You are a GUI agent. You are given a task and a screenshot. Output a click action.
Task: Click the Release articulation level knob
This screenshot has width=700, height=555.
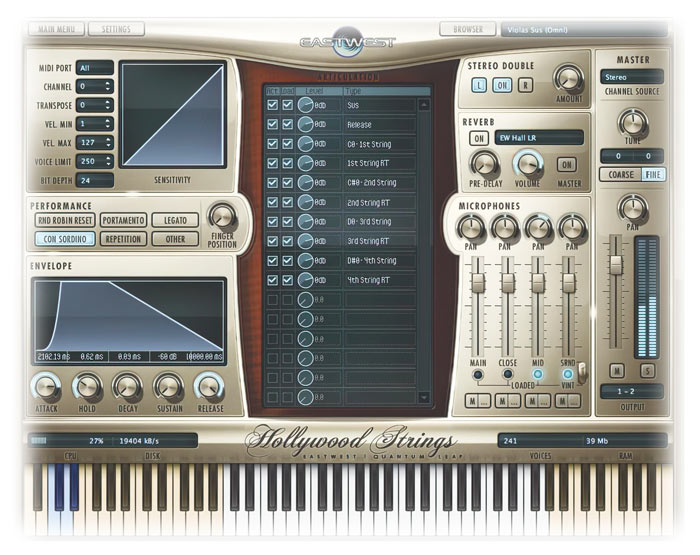pyautogui.click(x=305, y=125)
